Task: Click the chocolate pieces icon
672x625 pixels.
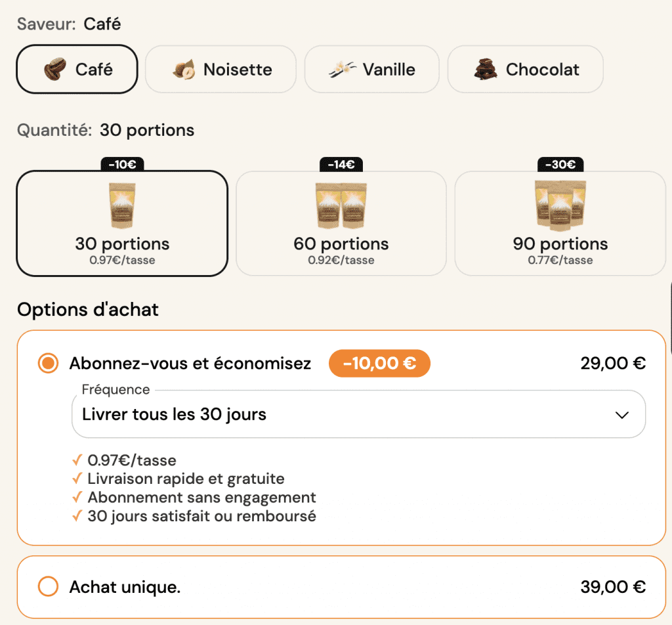Action: [x=486, y=69]
